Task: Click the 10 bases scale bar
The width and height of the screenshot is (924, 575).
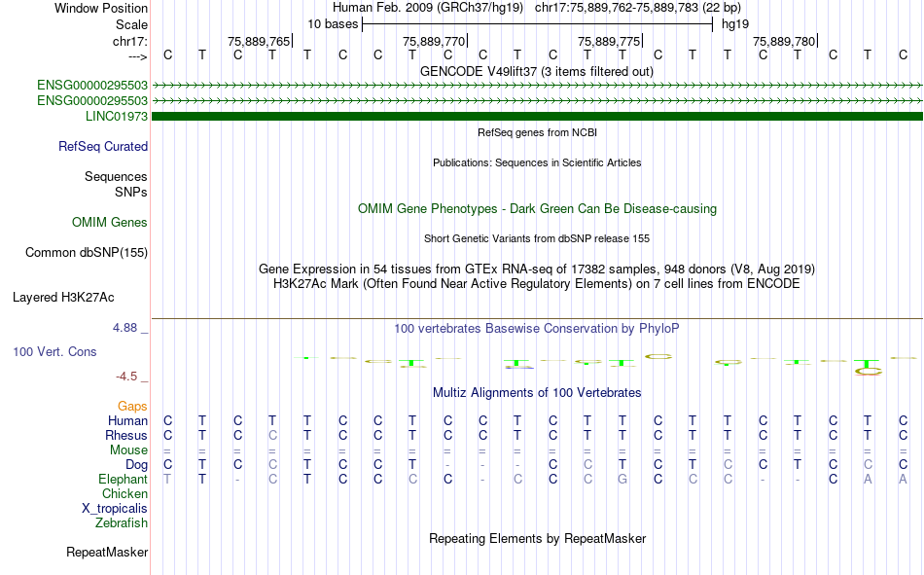Action: click(538, 24)
